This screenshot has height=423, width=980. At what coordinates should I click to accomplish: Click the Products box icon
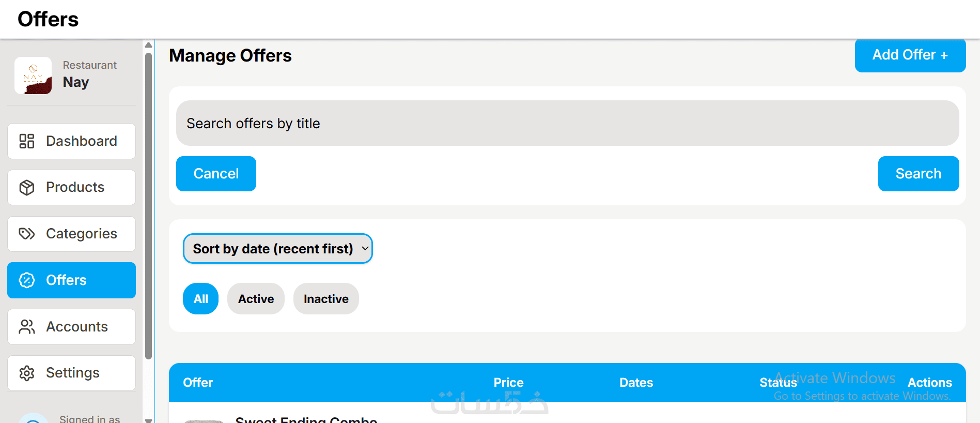coord(27,187)
